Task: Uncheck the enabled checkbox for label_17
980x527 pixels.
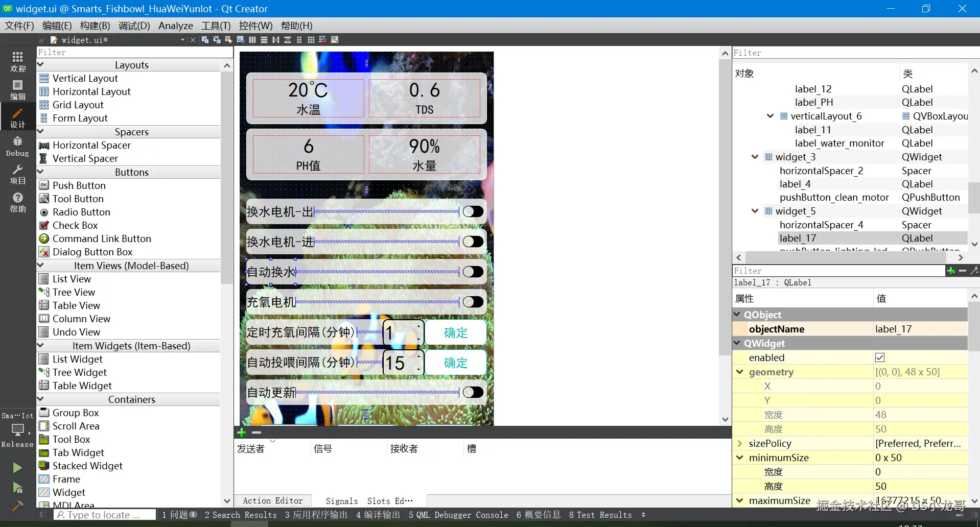Action: 880,357
